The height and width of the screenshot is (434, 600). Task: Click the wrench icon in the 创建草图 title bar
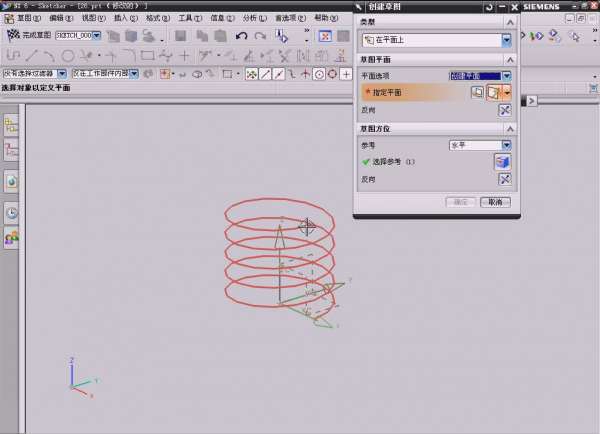[359, 7]
